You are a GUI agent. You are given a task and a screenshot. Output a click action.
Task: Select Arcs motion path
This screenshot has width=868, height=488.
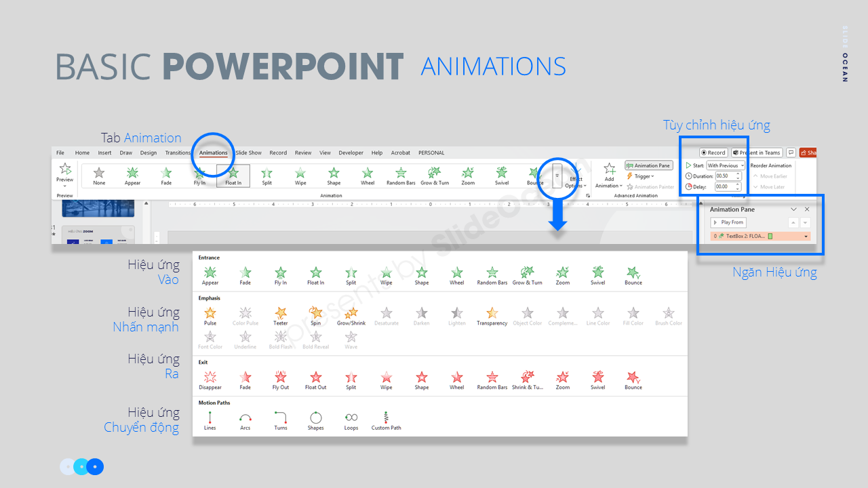[245, 421]
